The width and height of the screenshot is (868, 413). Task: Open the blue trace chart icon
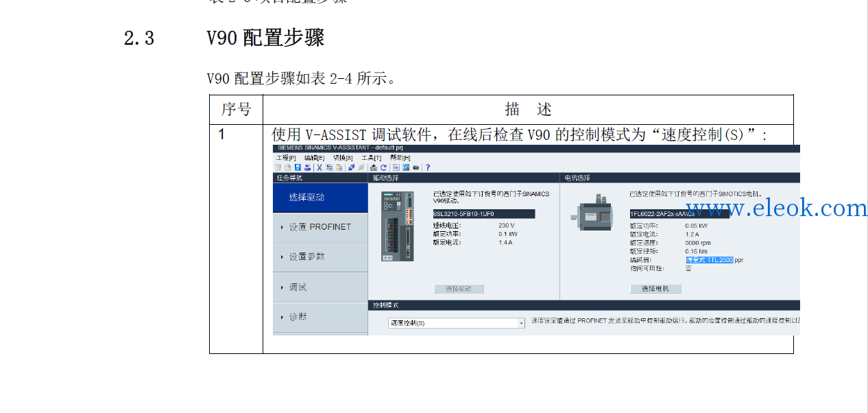tap(406, 167)
